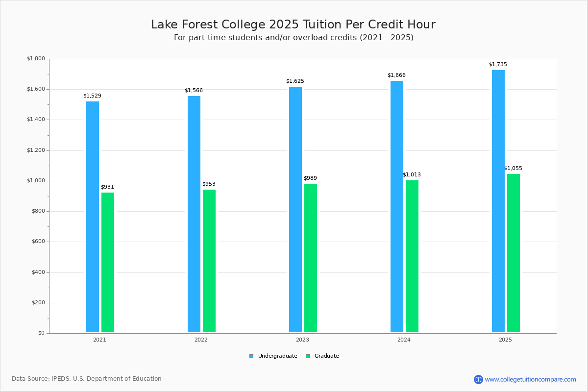Viewport: 588px width, 392px height.
Task: Click the IPEDS data source text
Action: [87, 379]
